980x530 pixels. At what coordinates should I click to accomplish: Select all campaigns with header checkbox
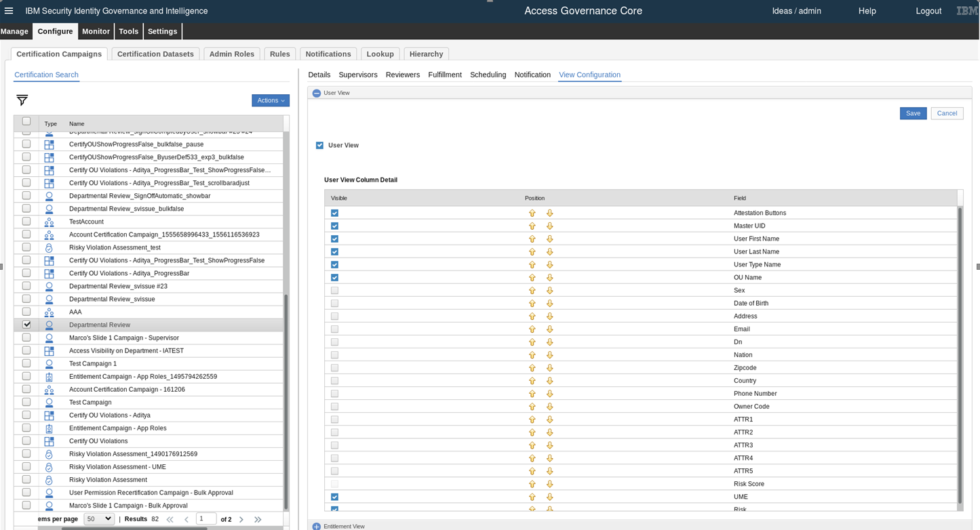pyautogui.click(x=26, y=121)
